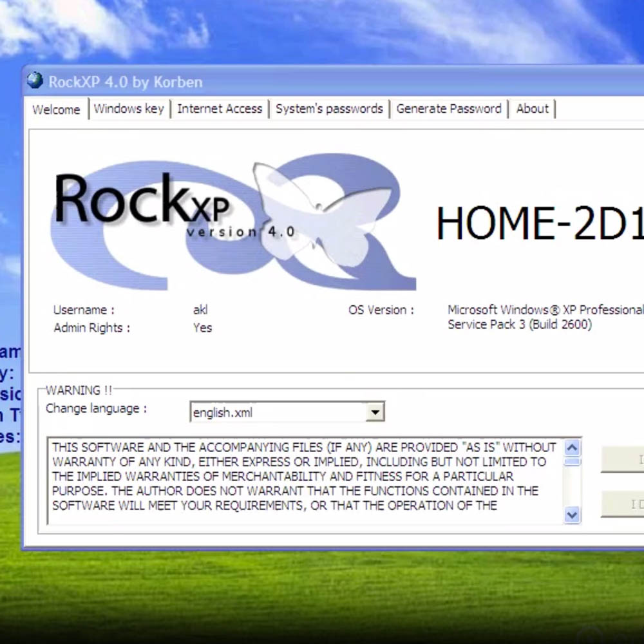Switch to the Welcome tab
The image size is (644, 644).
pyautogui.click(x=56, y=109)
